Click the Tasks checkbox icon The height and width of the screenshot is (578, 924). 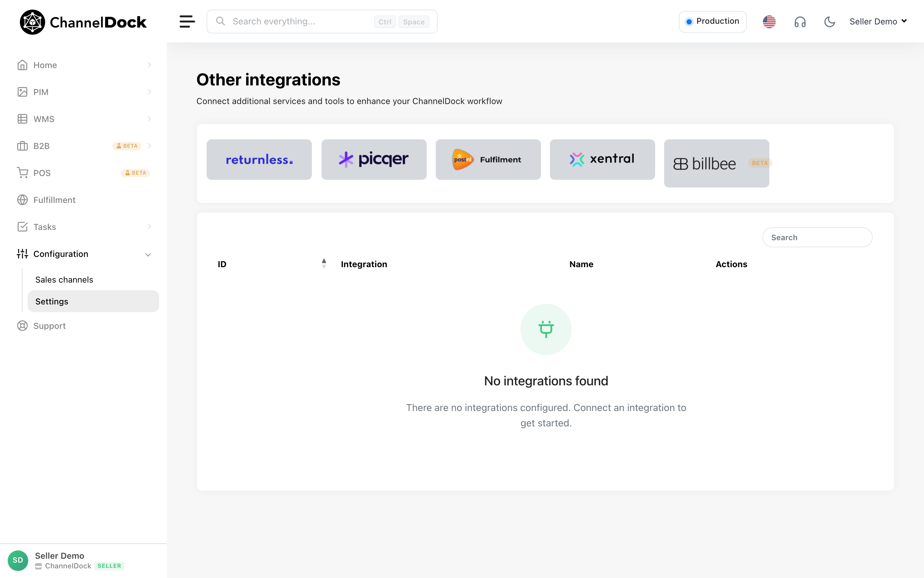point(22,227)
